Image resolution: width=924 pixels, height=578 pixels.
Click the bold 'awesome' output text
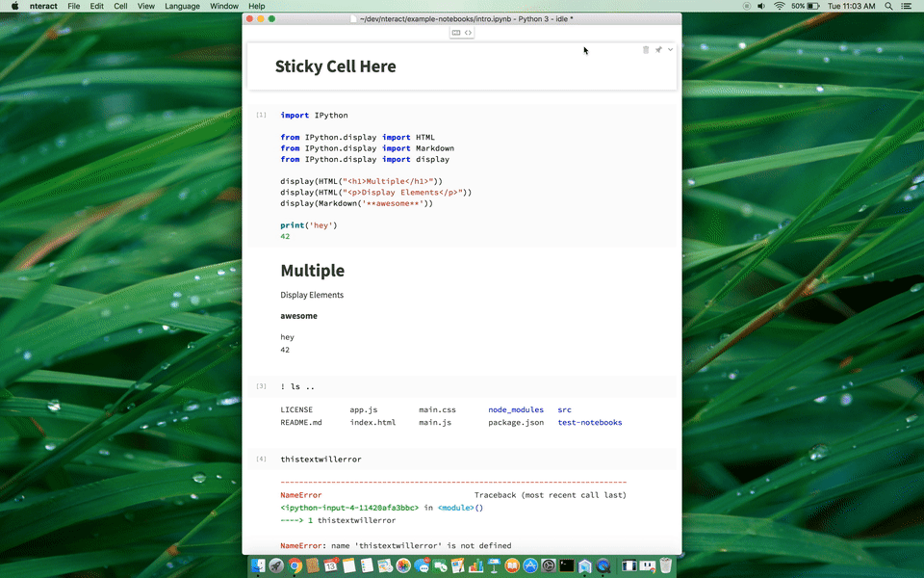pos(298,316)
